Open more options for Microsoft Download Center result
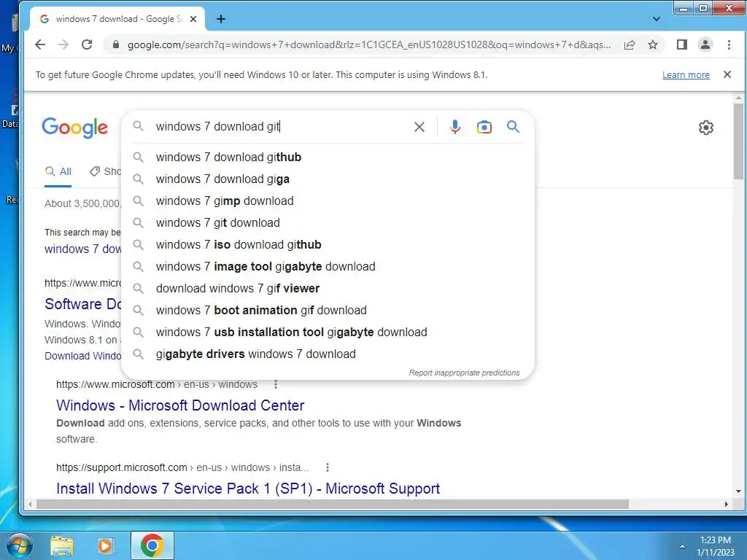 (275, 384)
